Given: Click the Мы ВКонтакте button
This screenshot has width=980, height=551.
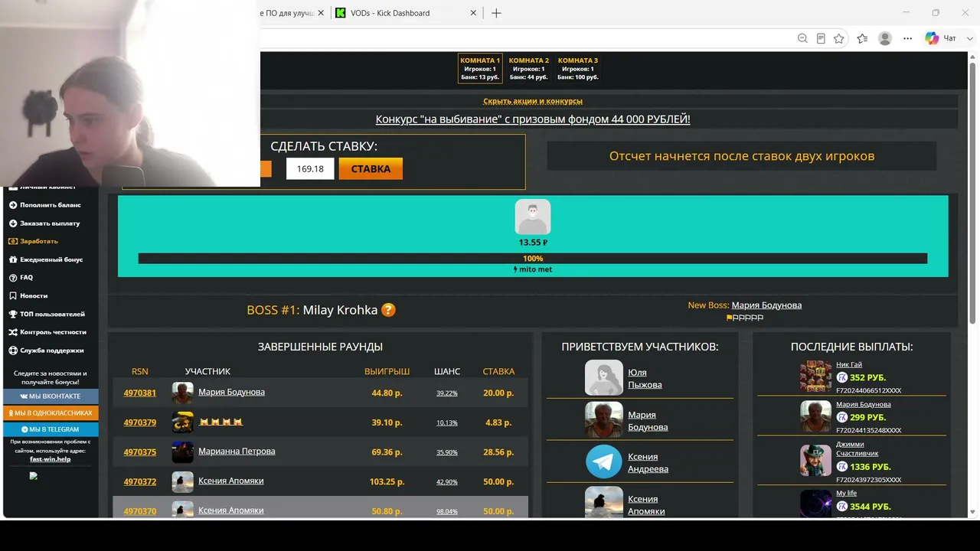Looking at the screenshot, I should [x=51, y=396].
